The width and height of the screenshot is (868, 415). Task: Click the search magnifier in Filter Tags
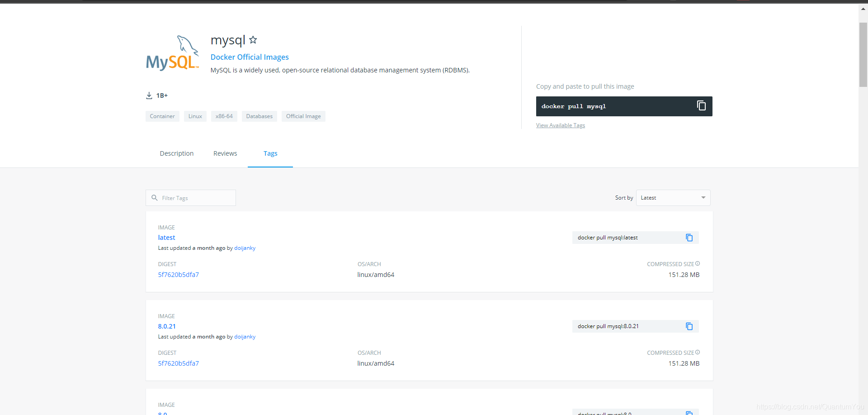[x=155, y=198]
